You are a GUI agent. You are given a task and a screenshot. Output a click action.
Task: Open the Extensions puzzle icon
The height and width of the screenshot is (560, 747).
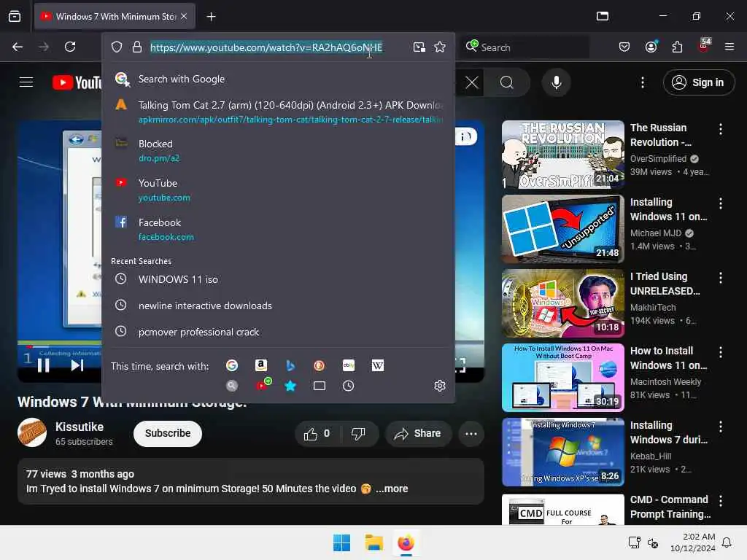pyautogui.click(x=677, y=47)
